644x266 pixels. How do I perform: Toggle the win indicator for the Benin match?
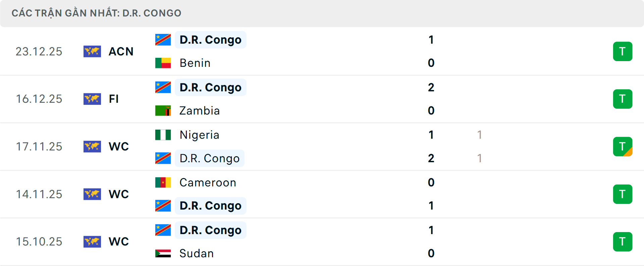coord(623,51)
